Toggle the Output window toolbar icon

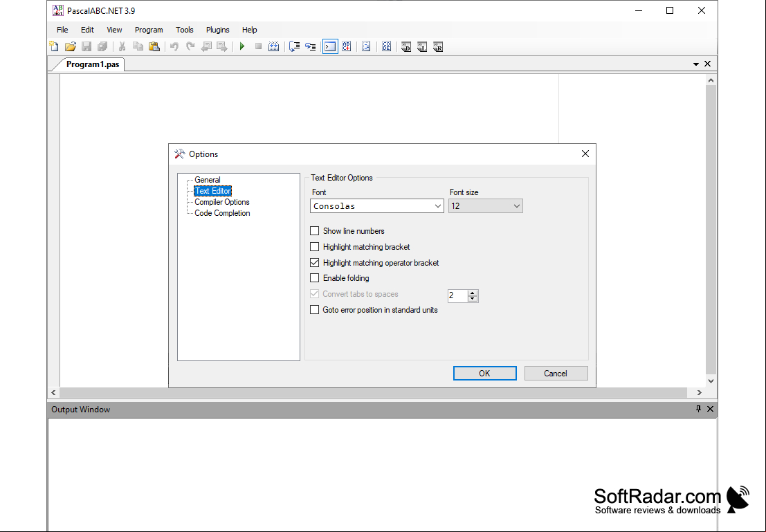(330, 46)
